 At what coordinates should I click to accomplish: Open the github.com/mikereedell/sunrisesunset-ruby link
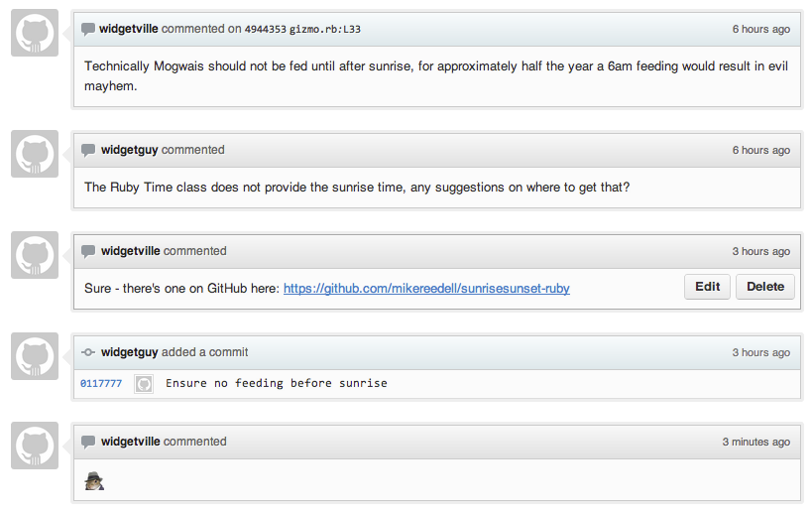coord(426,288)
